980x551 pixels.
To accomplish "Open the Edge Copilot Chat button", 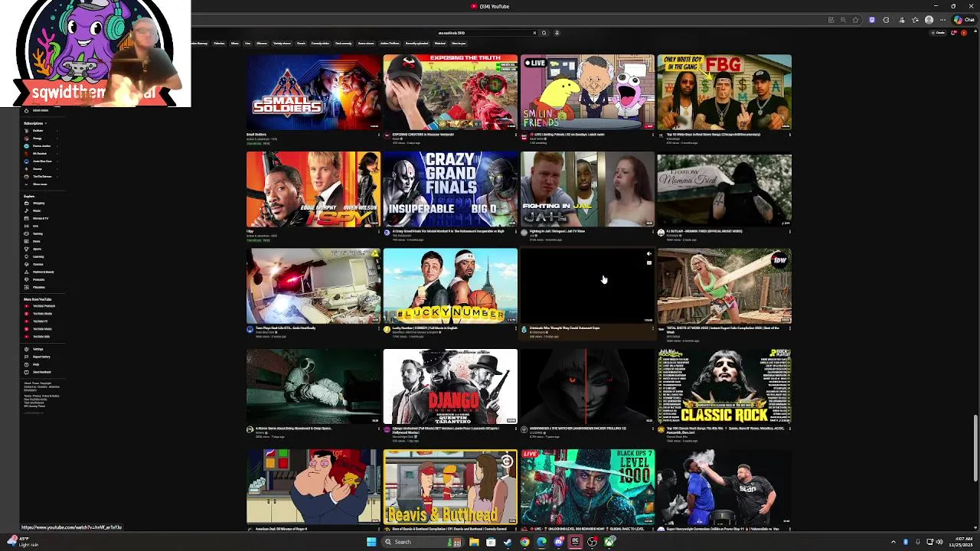I will coord(963,20).
